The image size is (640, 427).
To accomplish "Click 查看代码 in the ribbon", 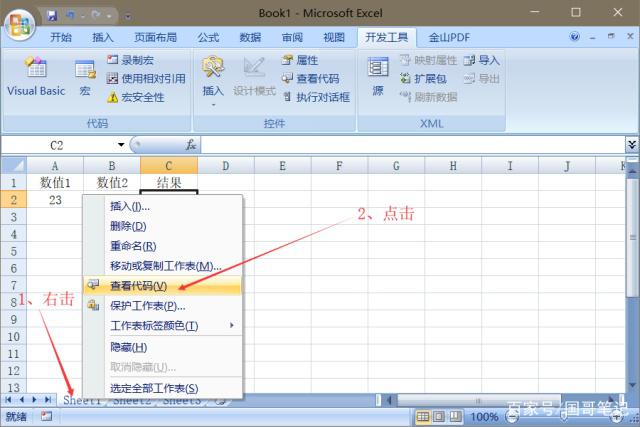I will (x=311, y=78).
